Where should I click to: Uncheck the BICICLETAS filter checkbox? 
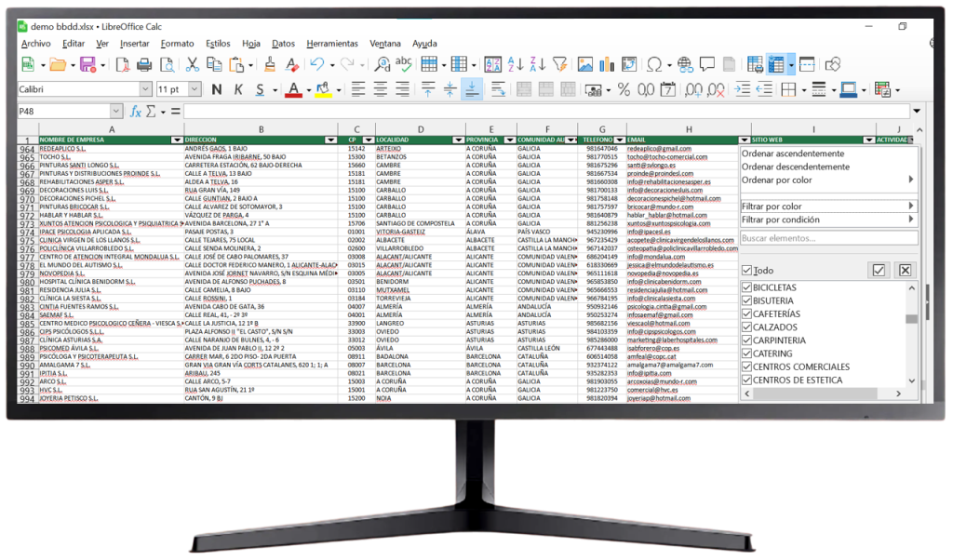point(747,287)
